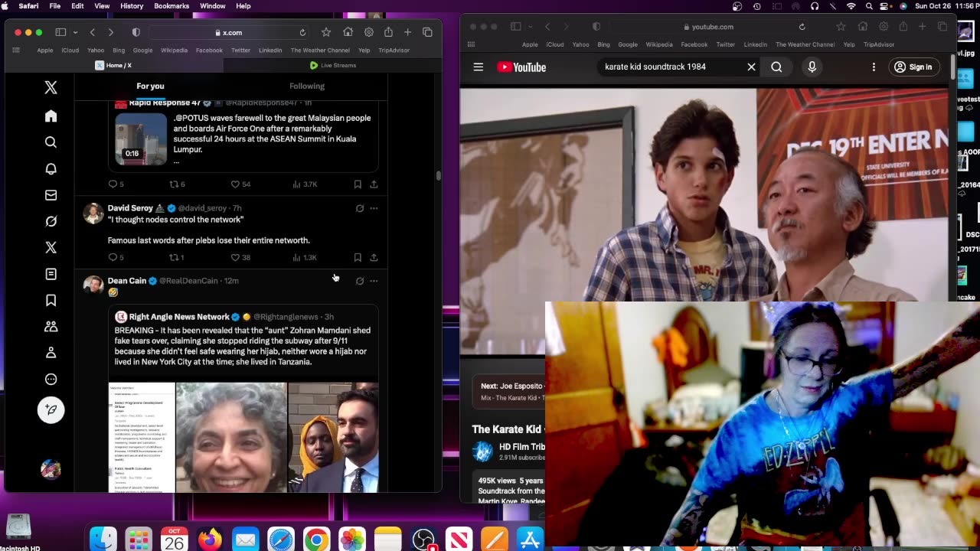Open X account avatar at sidebar bottom

(x=51, y=469)
